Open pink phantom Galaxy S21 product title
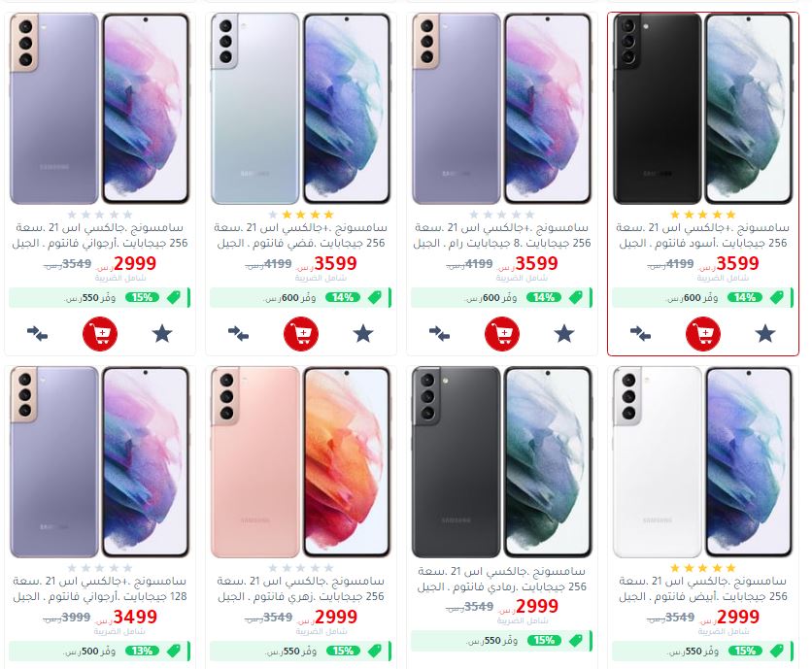 (301, 588)
